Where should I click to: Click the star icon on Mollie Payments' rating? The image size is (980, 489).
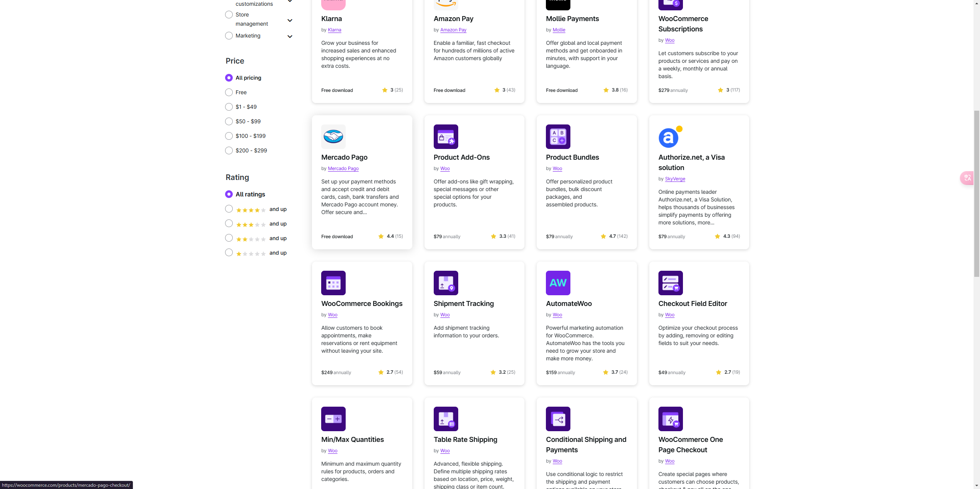pyautogui.click(x=606, y=90)
